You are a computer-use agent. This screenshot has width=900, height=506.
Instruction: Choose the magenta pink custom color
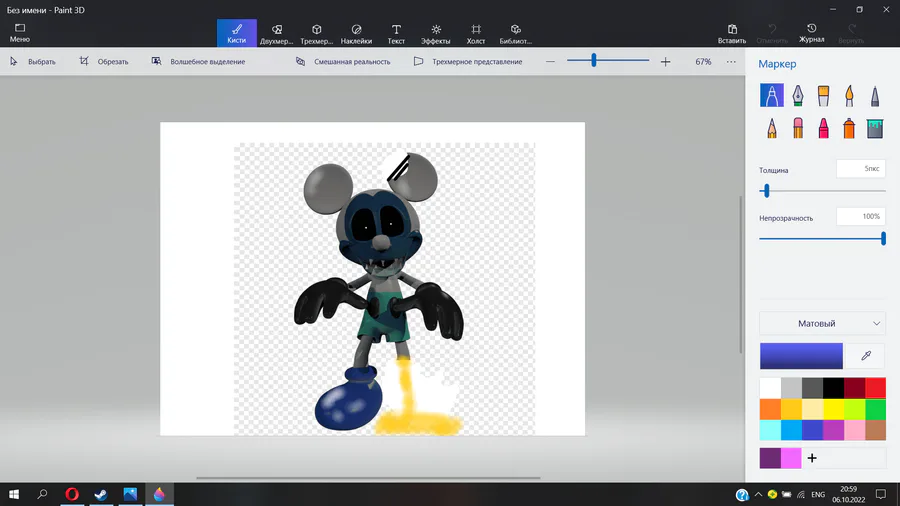pyautogui.click(x=791, y=458)
